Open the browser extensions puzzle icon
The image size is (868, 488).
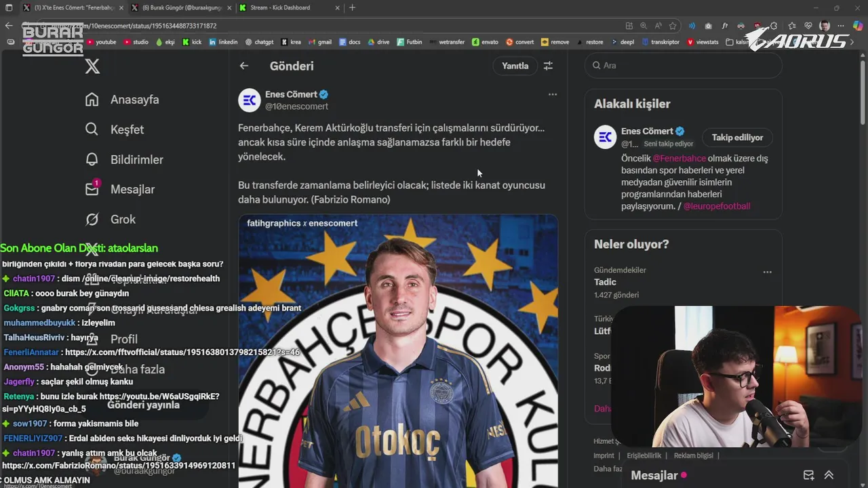[775, 26]
